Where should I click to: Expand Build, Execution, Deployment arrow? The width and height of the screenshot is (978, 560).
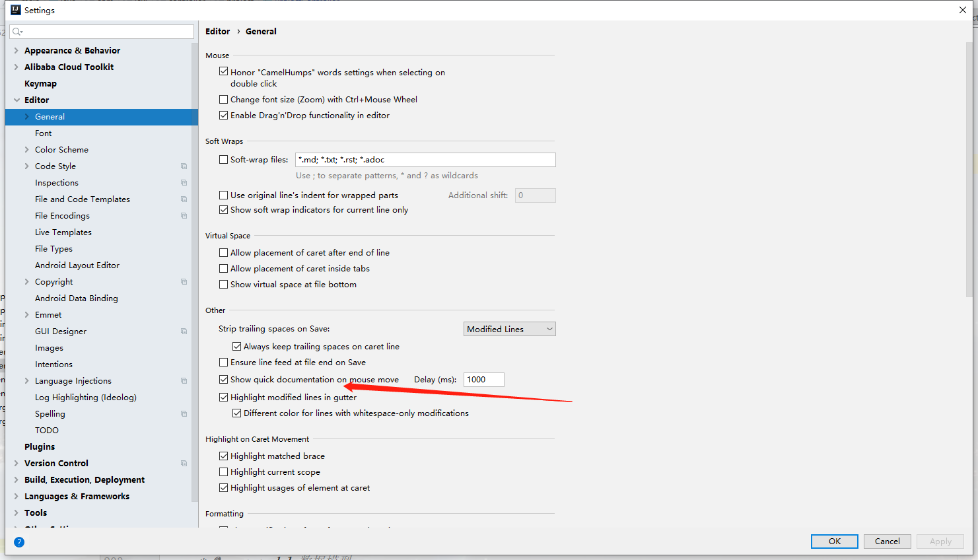click(17, 480)
